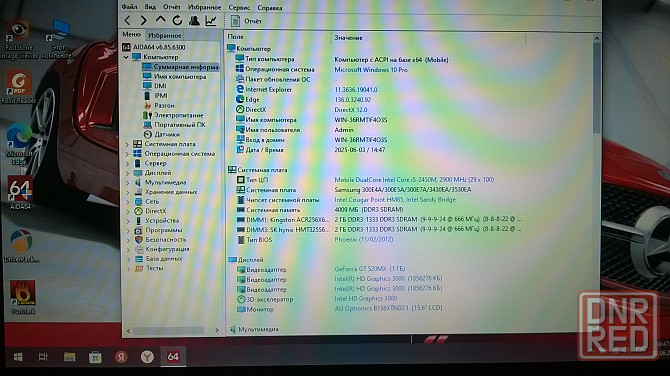Image resolution: width=670 pixels, height=376 pixels.
Task: Open AIDA64 desktop shortcut
Action: click(x=21, y=193)
